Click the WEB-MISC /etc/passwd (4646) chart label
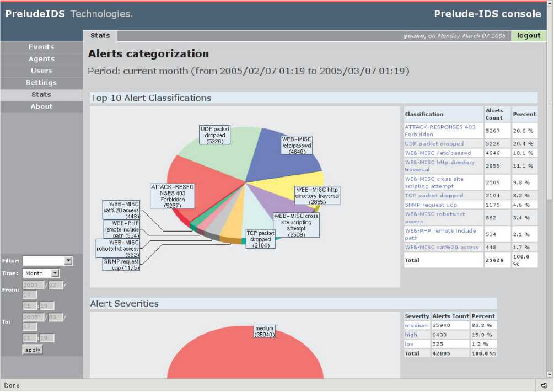Screen dimensions: 554x392 pyautogui.click(x=297, y=145)
